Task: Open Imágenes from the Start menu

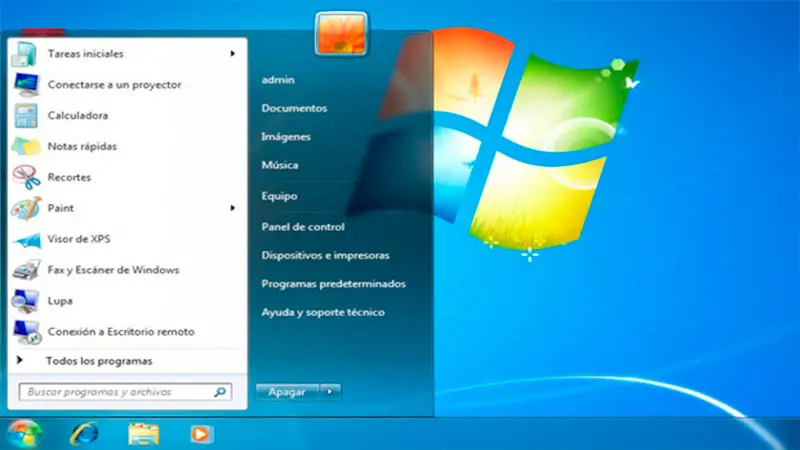Action: coord(286,137)
